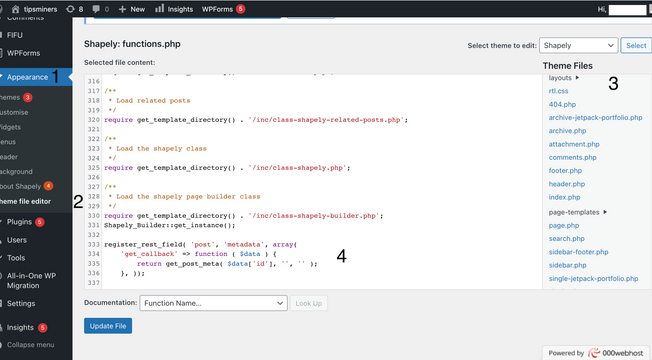652x360 pixels.
Task: Open 404.php theme file
Action: click(562, 104)
